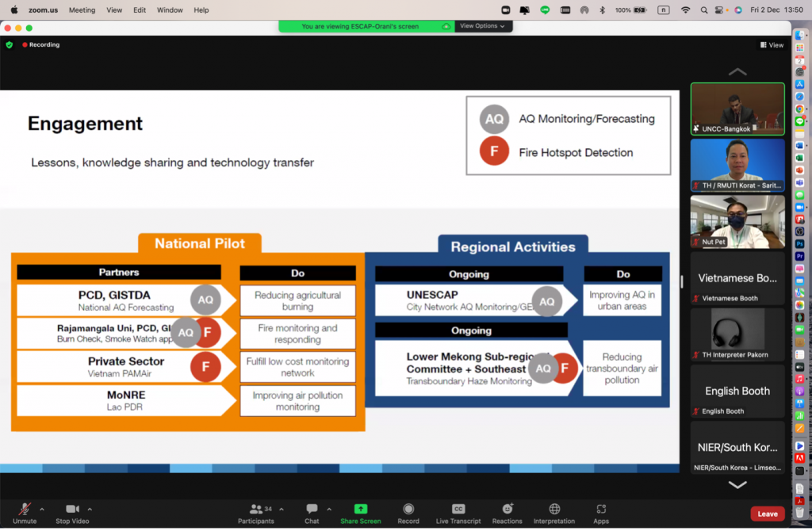The height and width of the screenshot is (531, 812).
Task: Click the green encryption shield icon
Action: [10, 45]
